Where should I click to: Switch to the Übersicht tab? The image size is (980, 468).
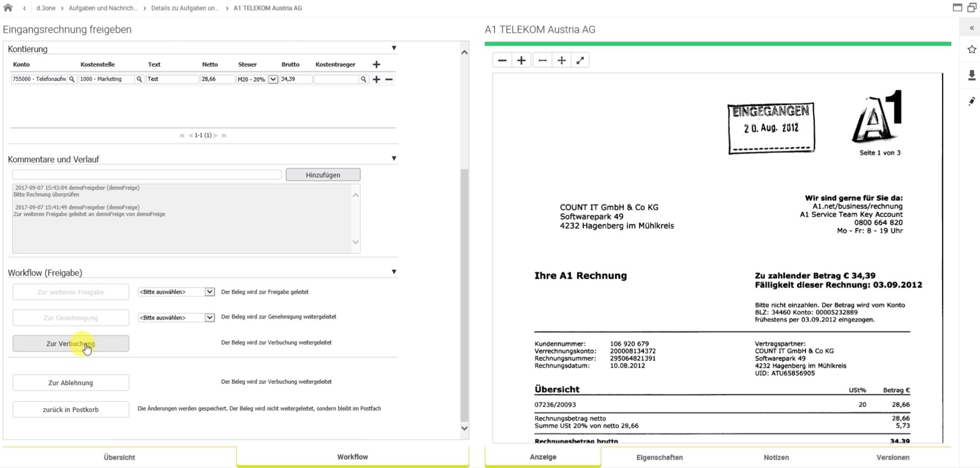[x=120, y=457]
